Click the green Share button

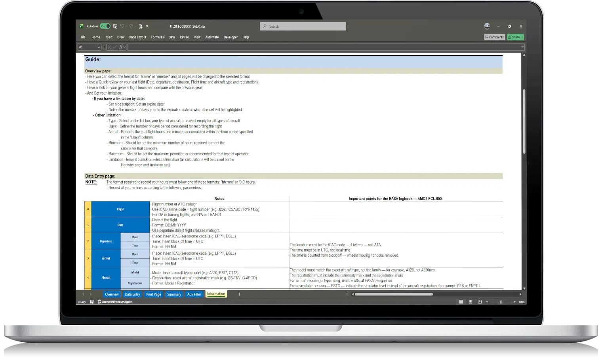click(x=515, y=37)
